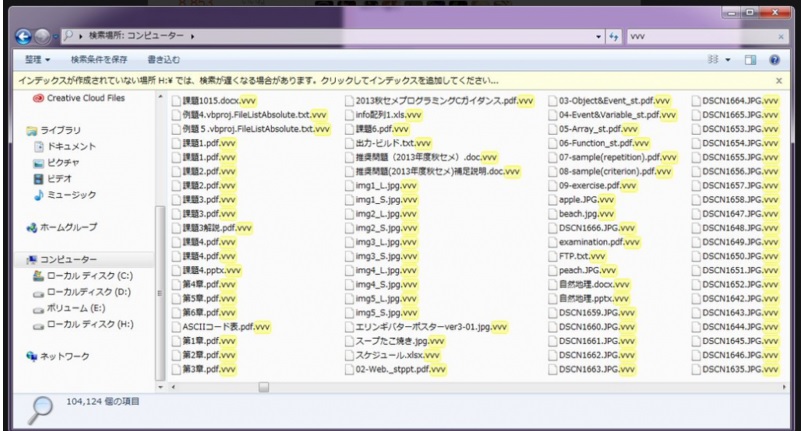Click the refresh icon beside address bar
801x431 pixels.
(x=614, y=38)
